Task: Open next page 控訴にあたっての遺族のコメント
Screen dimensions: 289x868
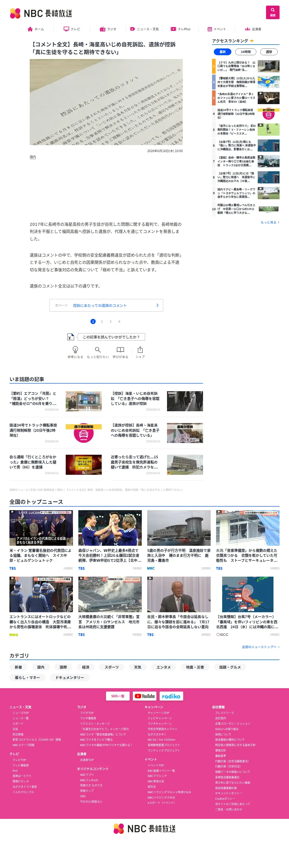Action: tap(106, 305)
